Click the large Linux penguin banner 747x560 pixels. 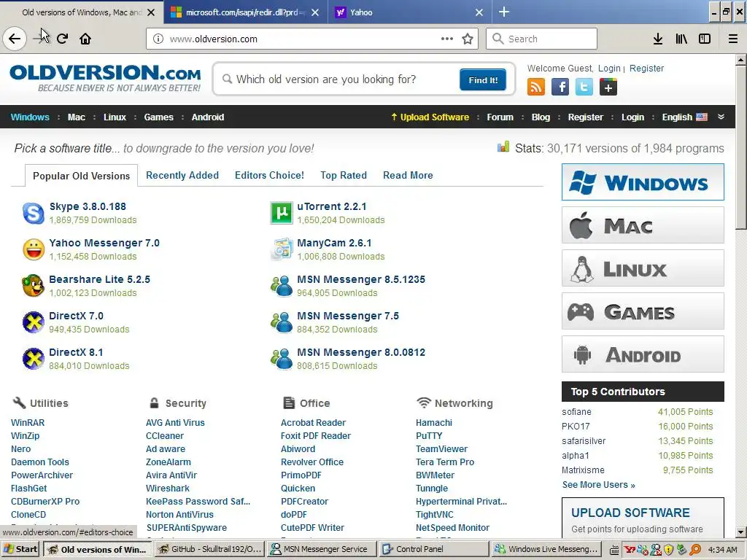(643, 268)
